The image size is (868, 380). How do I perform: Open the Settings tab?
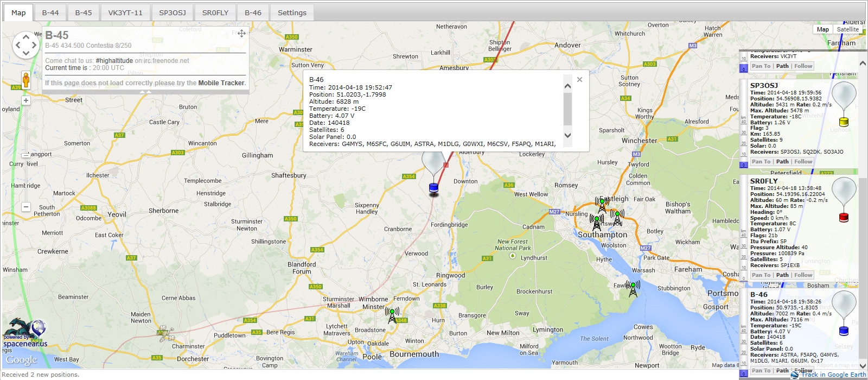[x=292, y=12]
